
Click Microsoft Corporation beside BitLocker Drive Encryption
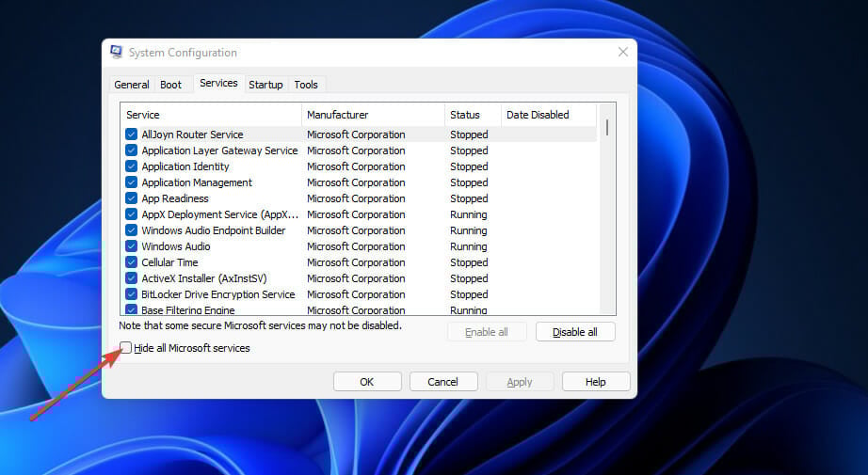(x=356, y=294)
